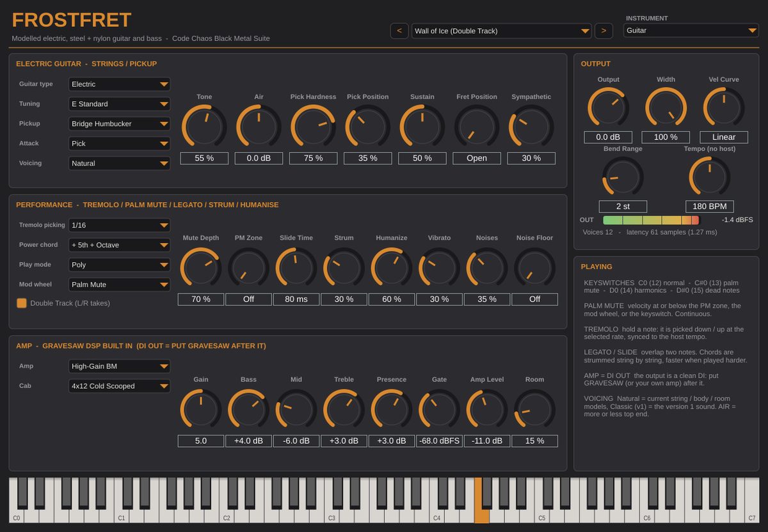
Task: Click the '-1.4 dBFS' output reading
Action: 737,220
